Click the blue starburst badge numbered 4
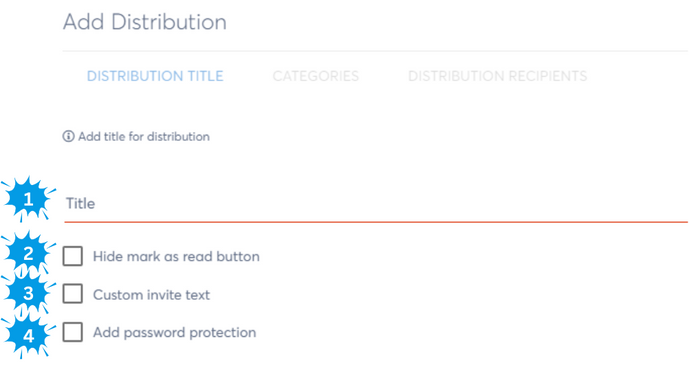This screenshot has width=689, height=374. coord(28,336)
